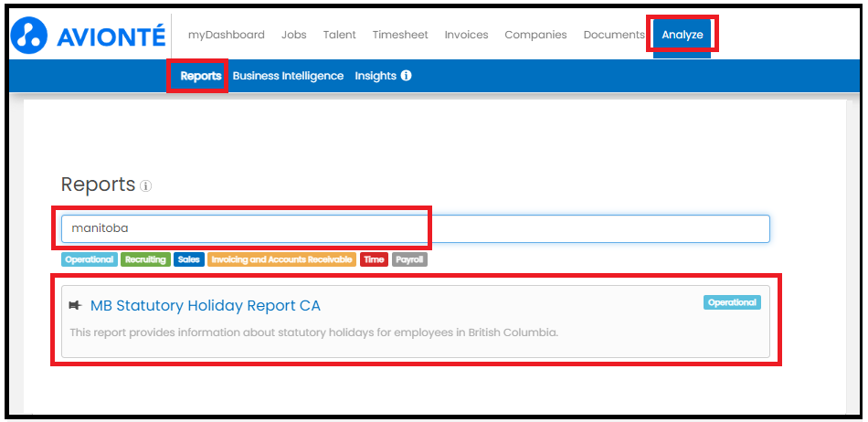Open the Timesheet menu item
This screenshot has width=868, height=422.
pos(400,35)
